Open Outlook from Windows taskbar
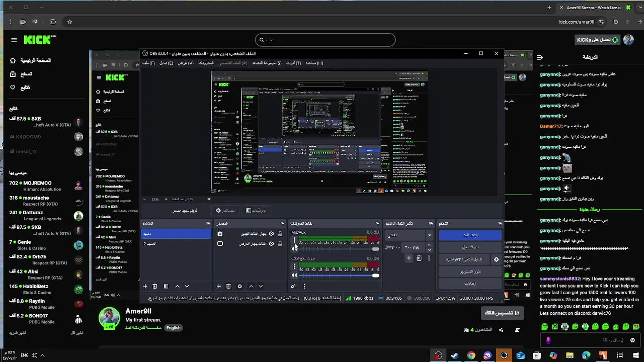644x362 pixels. (520, 355)
